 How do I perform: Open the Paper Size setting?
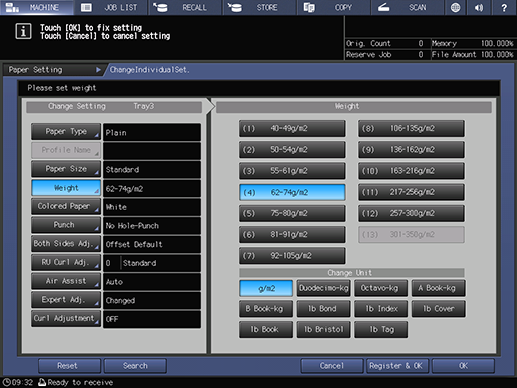pyautogui.click(x=66, y=169)
